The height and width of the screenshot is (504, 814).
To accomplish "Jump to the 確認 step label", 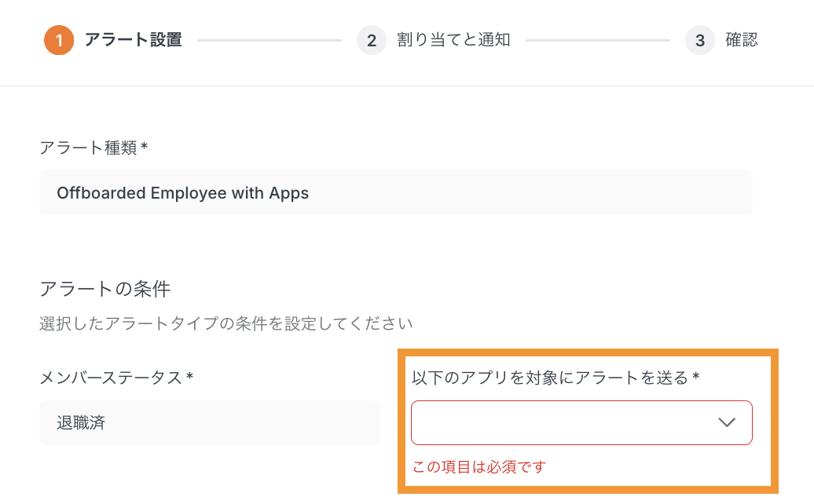I will (741, 40).
